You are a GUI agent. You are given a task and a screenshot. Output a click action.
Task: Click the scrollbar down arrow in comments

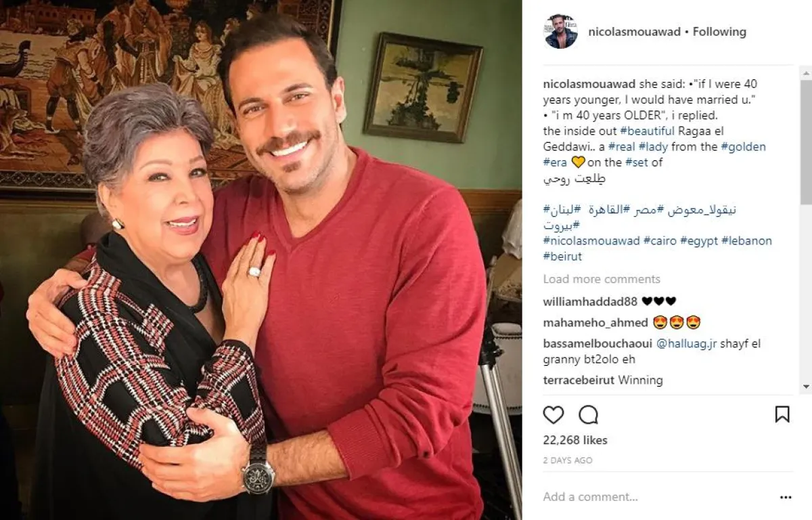click(x=806, y=387)
